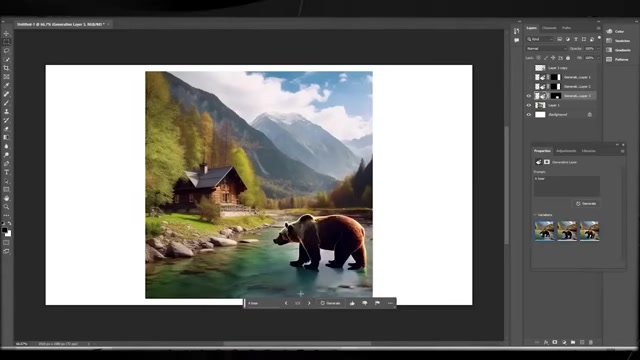Screen dimensions: 640x360
Task: Click Generate in the contextual taskbar
Action: coord(331,303)
